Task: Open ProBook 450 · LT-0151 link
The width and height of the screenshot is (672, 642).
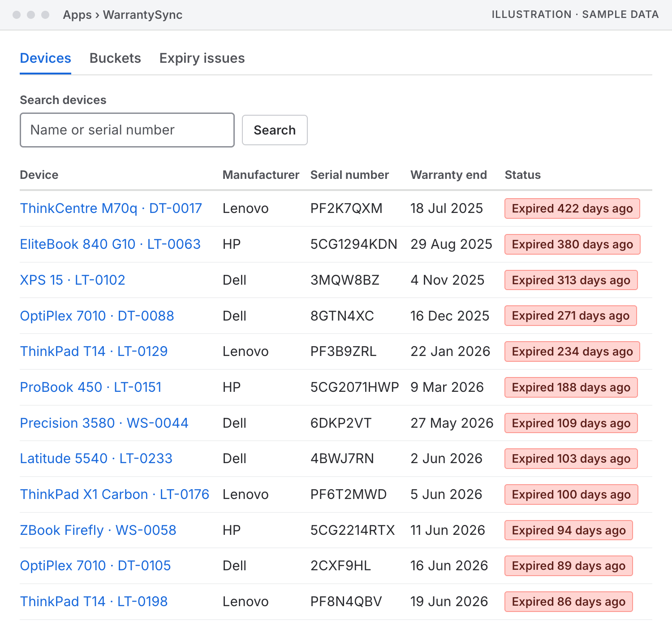Action: coord(91,387)
